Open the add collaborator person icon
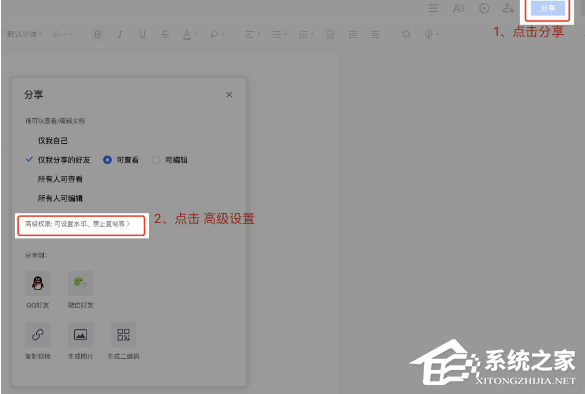Image resolution: width=585 pixels, height=394 pixels. 508,8
